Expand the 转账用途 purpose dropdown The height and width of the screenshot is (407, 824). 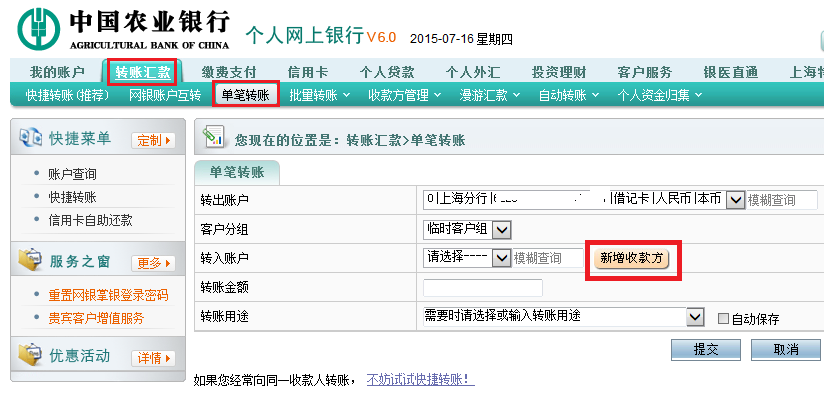[x=695, y=317]
